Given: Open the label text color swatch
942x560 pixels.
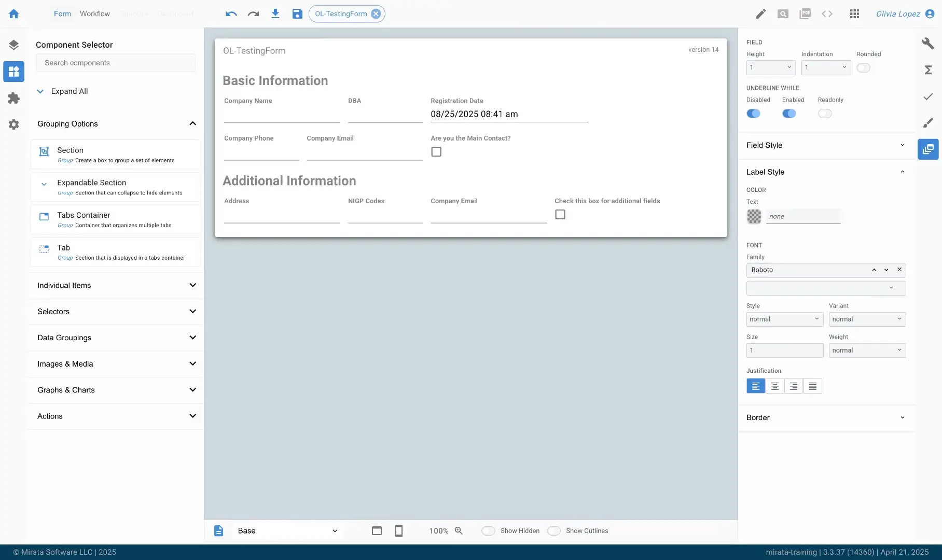Looking at the screenshot, I should click(754, 216).
